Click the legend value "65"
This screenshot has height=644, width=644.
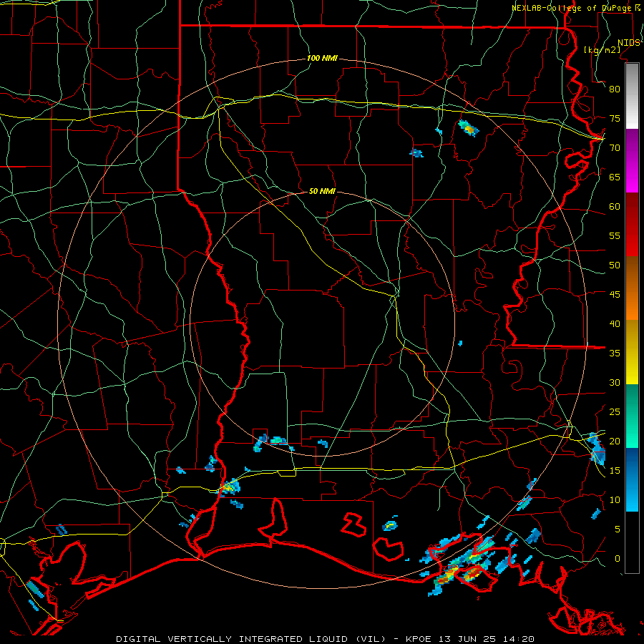click(615, 177)
